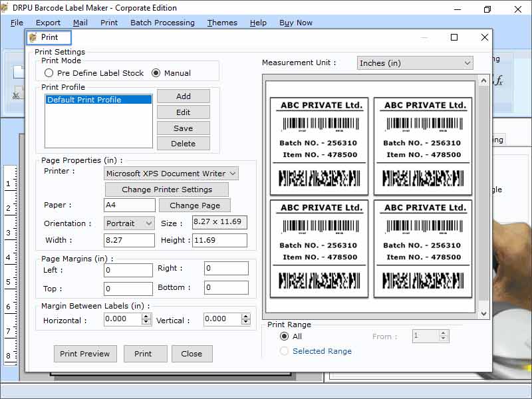Click the Change Page button

pos(194,205)
